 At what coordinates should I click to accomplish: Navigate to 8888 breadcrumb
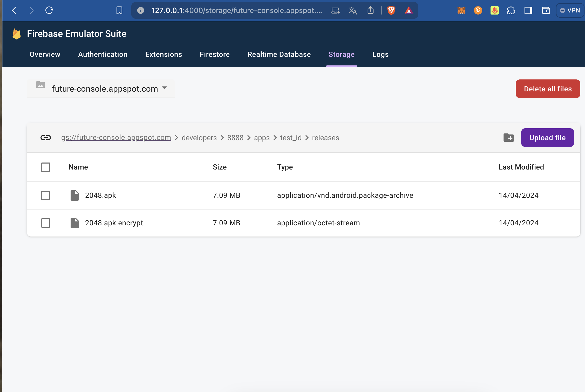click(235, 138)
